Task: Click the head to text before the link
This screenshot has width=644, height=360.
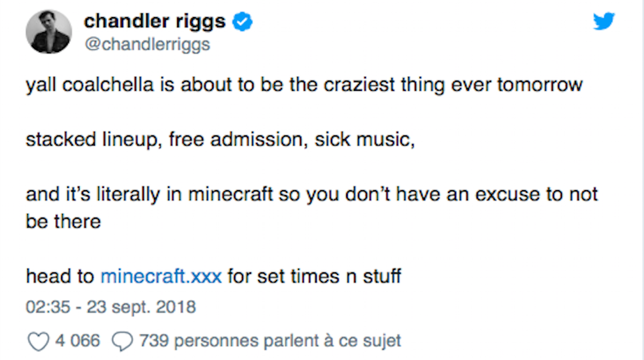Action: click(60, 276)
